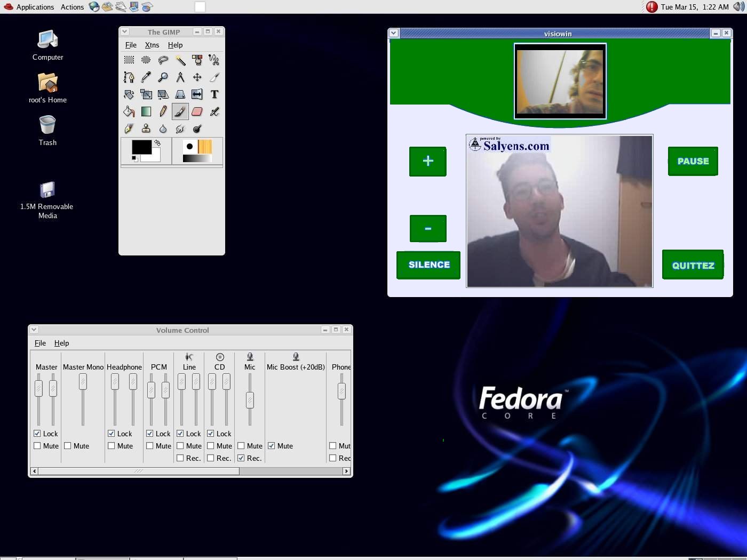Choose the Blend gradient tool
Screen dimensions: 747x560
point(146,111)
